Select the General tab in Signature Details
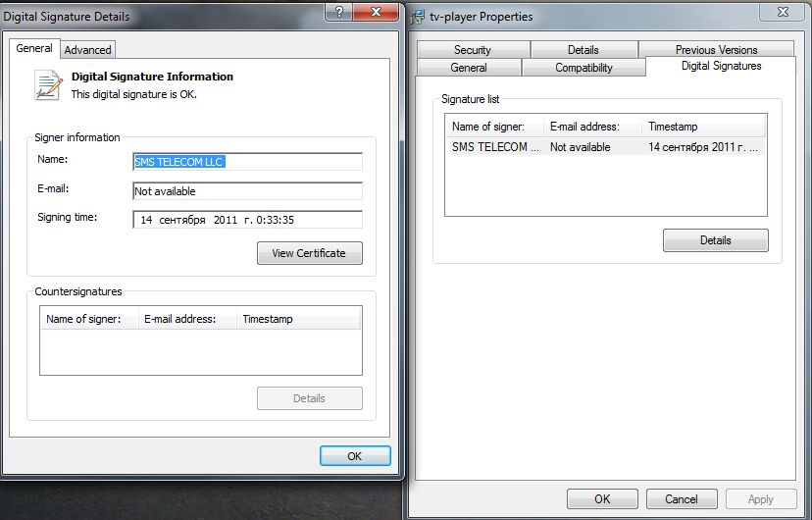This screenshot has width=812, height=520. pyautogui.click(x=34, y=48)
